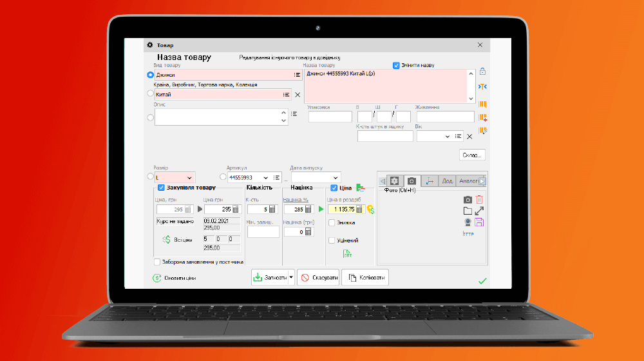This screenshot has height=361, width=644.
Task: Uncheck the Закупівля товару checkbox
Action: (161, 188)
